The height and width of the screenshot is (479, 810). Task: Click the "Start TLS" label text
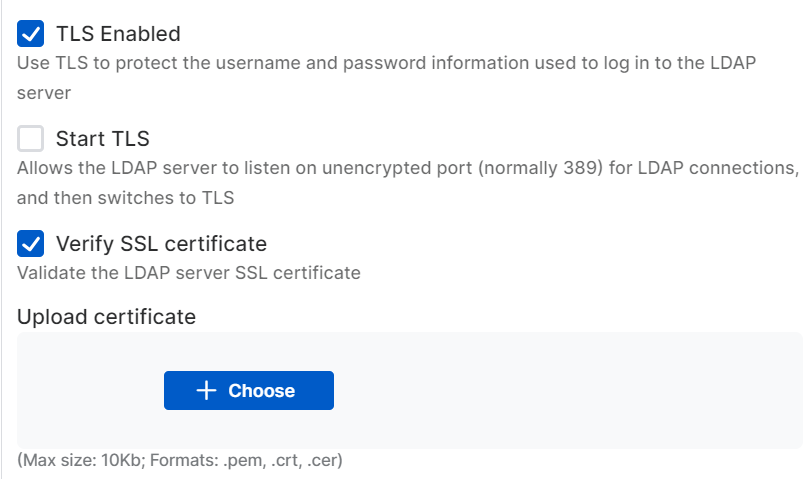[x=102, y=138]
